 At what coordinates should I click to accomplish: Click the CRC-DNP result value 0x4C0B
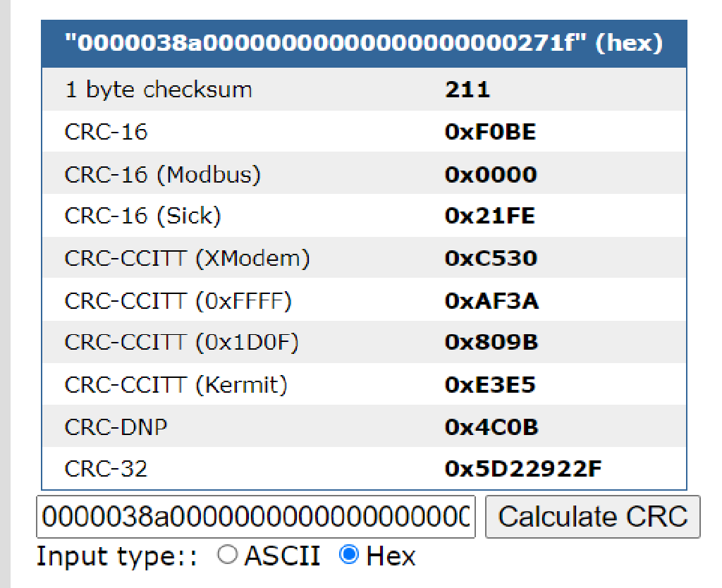[x=491, y=427]
